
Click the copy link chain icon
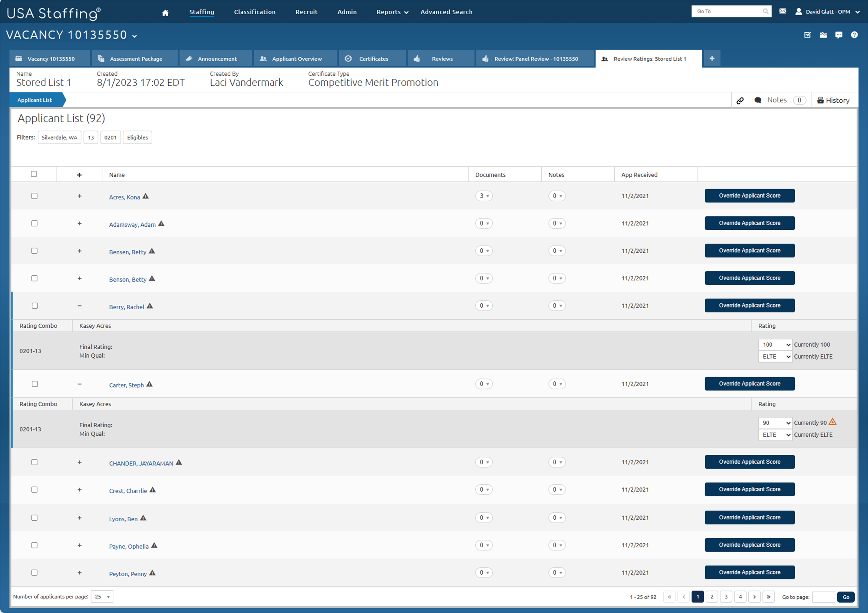pyautogui.click(x=740, y=100)
